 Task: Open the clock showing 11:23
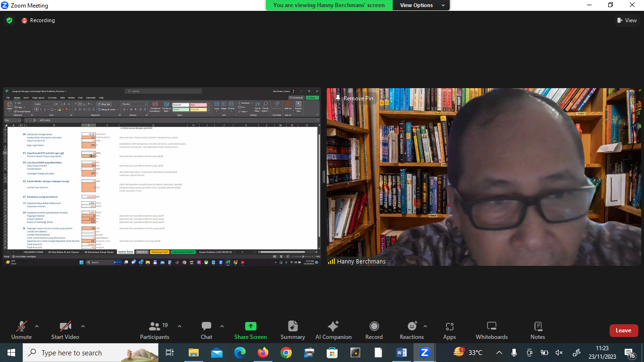pyautogui.click(x=602, y=352)
